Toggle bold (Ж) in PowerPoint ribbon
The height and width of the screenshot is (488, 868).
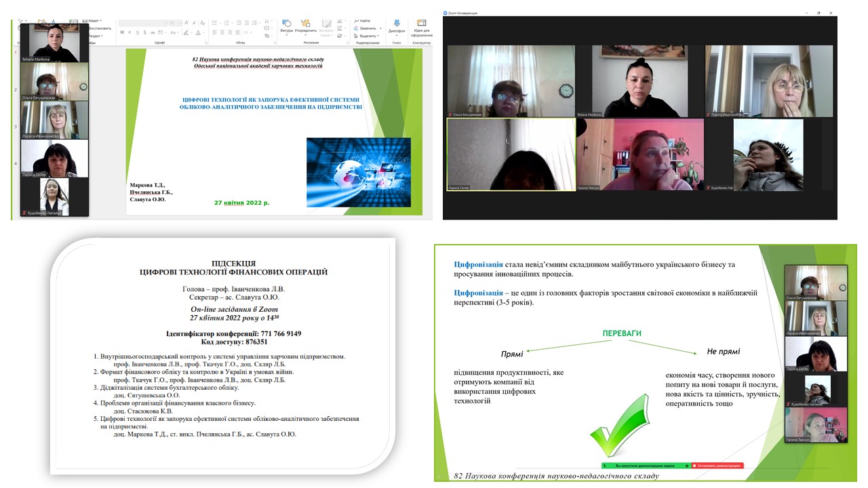click(122, 33)
